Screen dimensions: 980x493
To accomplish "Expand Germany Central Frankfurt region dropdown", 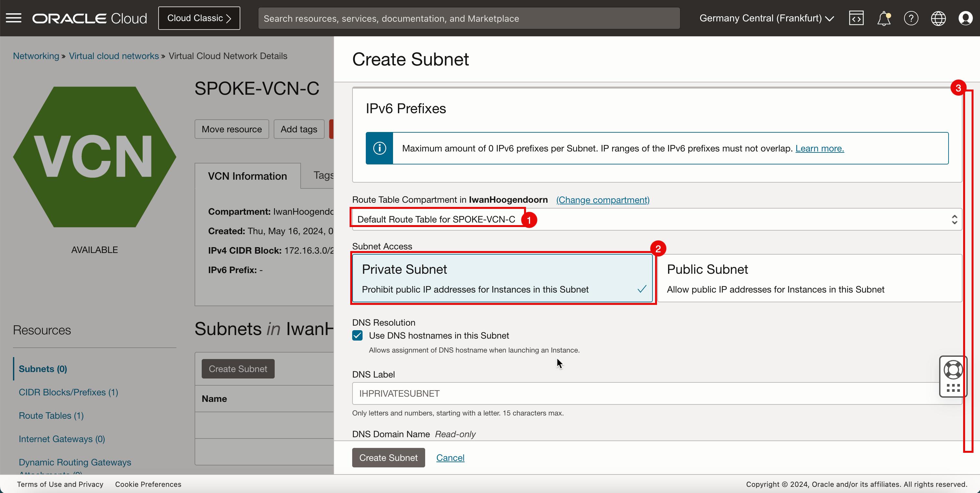I will tap(768, 18).
